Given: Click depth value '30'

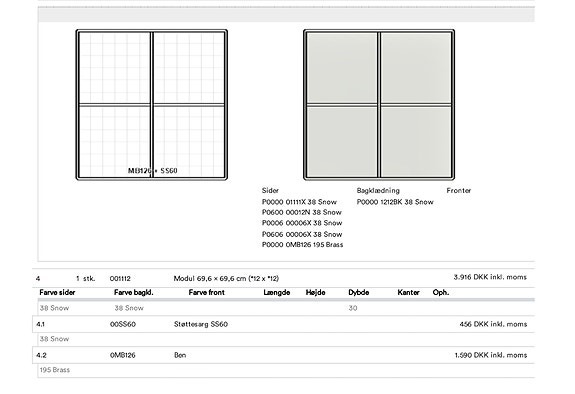Looking at the screenshot, I should [353, 308].
